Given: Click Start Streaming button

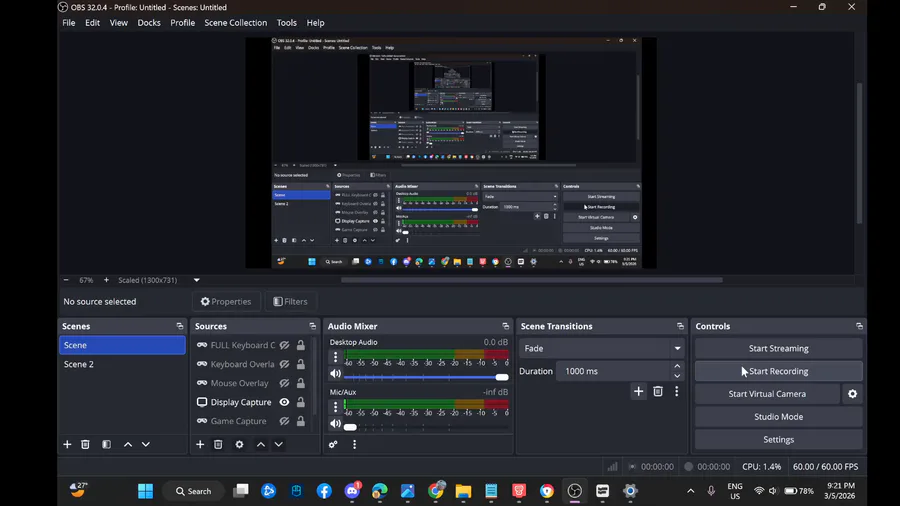Looking at the screenshot, I should (778, 348).
